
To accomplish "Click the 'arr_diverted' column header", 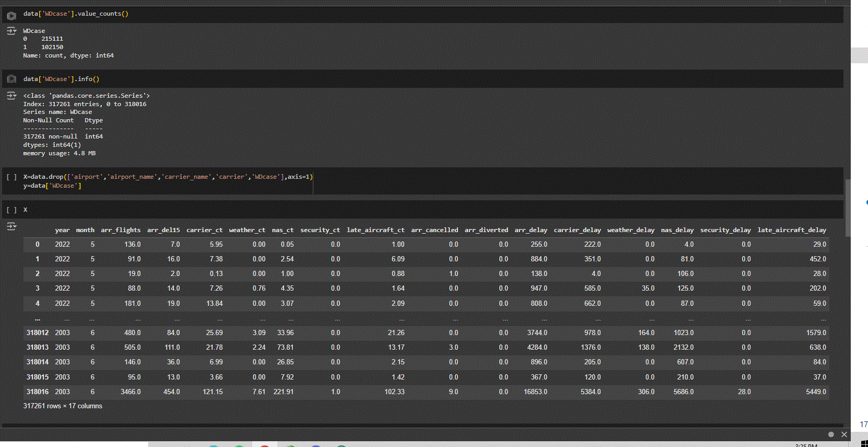I will click(x=486, y=230).
